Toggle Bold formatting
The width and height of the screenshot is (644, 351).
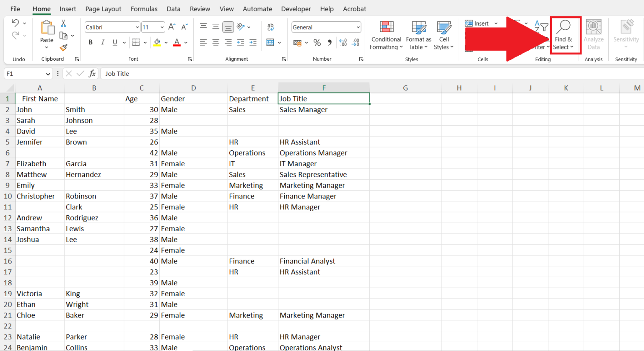tap(91, 42)
